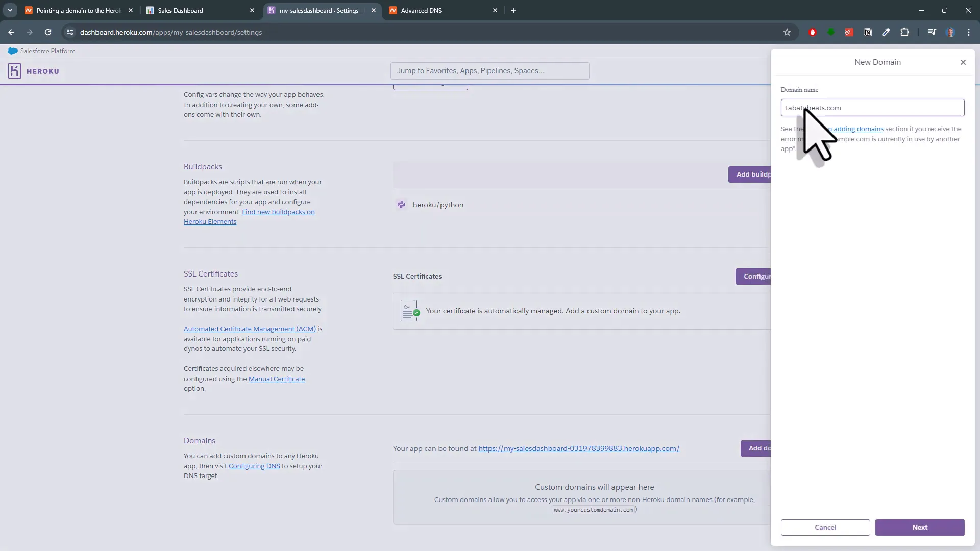Open the Heroku home icon
This screenshot has width=980, height=551.
14,71
